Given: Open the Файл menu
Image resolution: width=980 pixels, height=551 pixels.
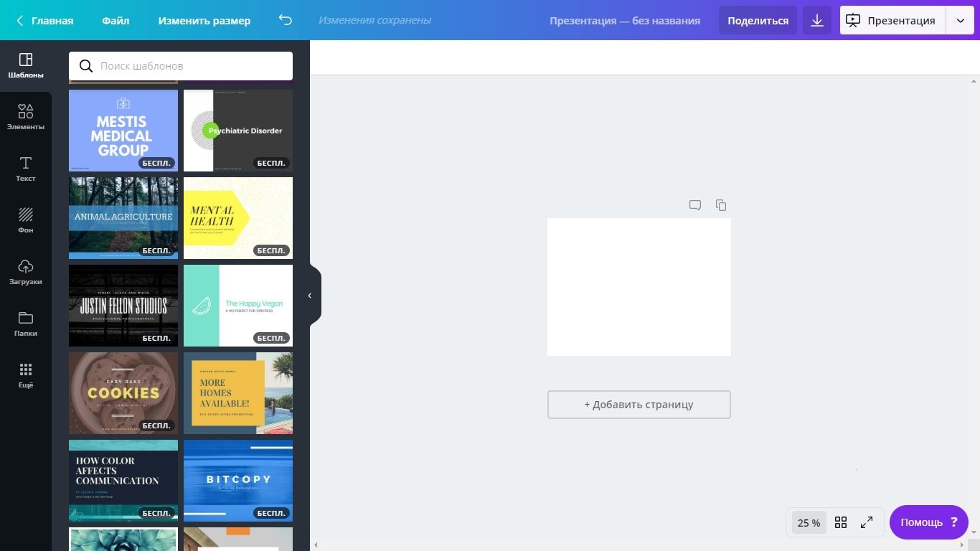Looking at the screenshot, I should coord(116,20).
